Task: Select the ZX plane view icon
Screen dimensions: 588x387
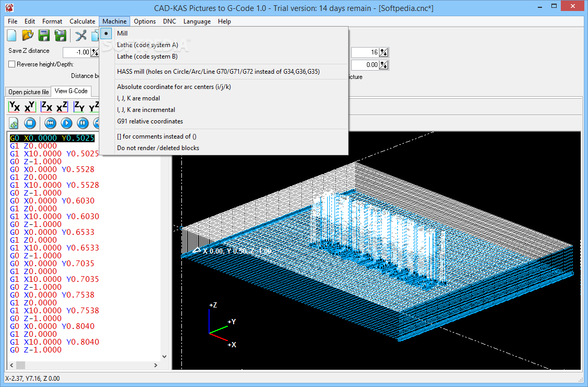Action: (x=47, y=107)
